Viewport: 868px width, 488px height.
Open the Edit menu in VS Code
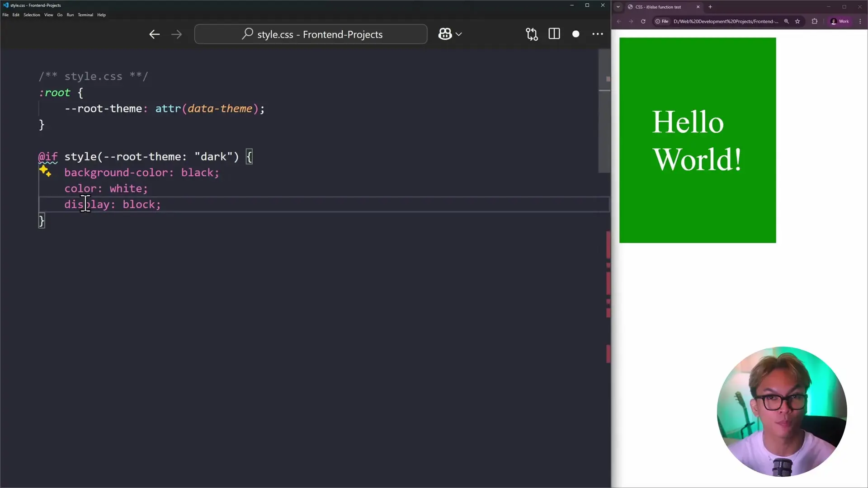[16, 15]
